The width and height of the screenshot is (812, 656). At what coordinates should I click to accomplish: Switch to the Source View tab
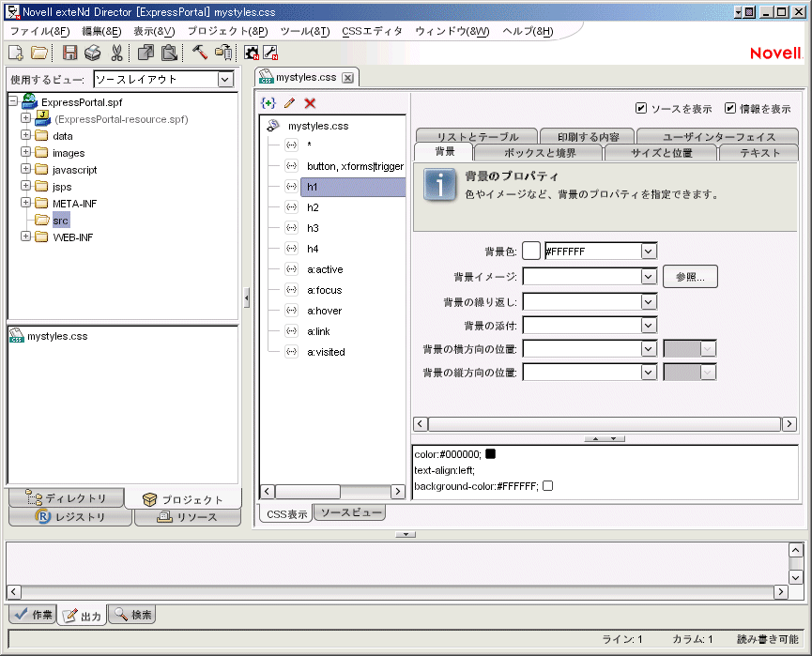(x=350, y=512)
